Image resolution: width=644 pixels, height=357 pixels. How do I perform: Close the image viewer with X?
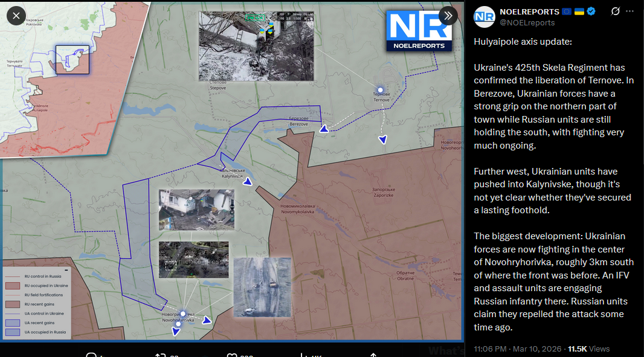pos(16,16)
